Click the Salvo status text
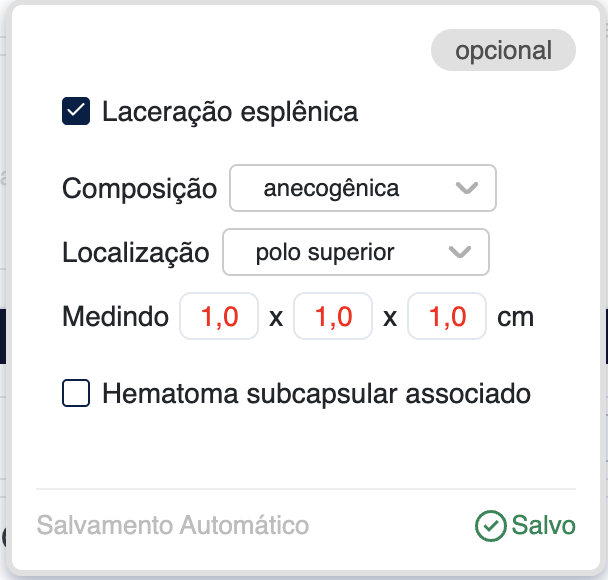 click(544, 526)
